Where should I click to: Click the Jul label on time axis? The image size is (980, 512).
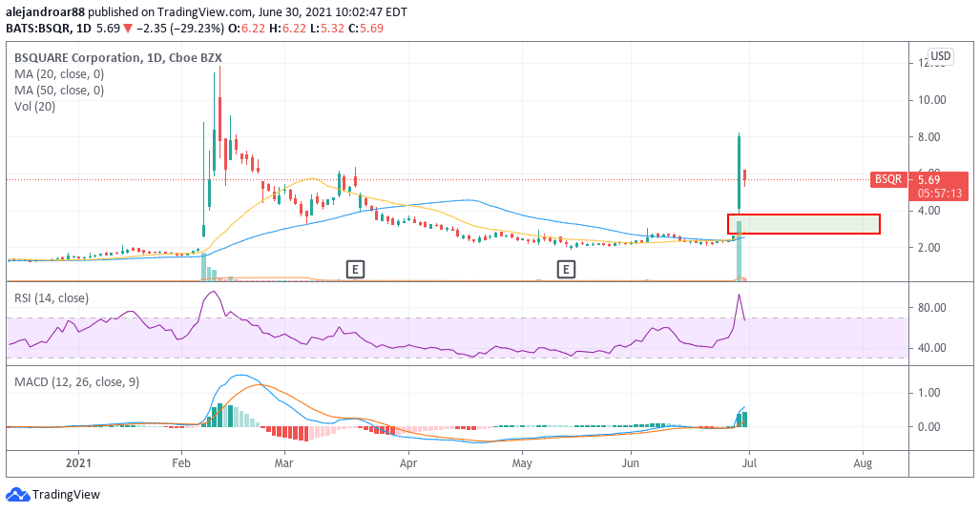(749, 463)
